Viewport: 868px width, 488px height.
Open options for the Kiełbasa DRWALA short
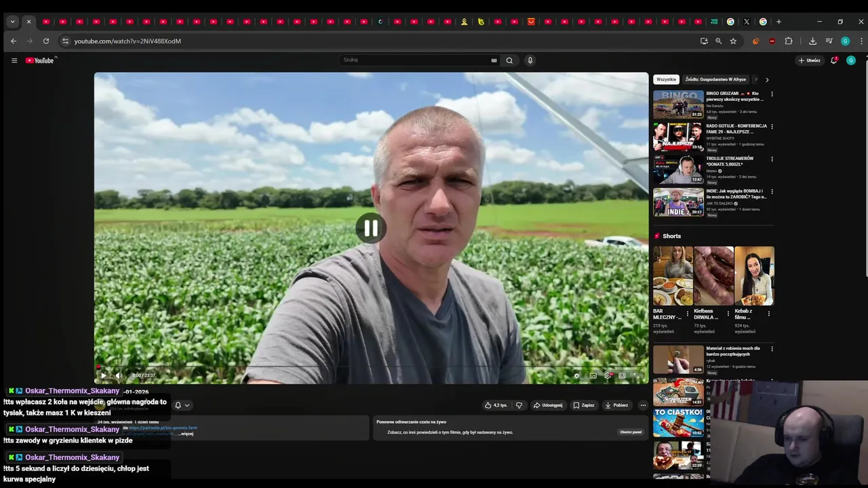(728, 314)
